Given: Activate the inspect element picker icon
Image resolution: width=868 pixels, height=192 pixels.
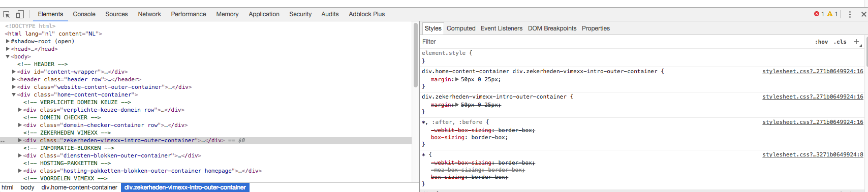Looking at the screenshot, I should 7,14.
